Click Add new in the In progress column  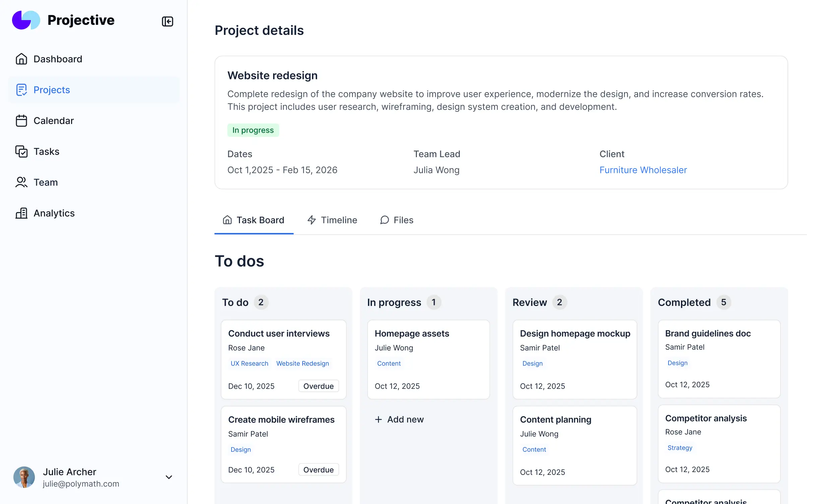click(x=399, y=419)
